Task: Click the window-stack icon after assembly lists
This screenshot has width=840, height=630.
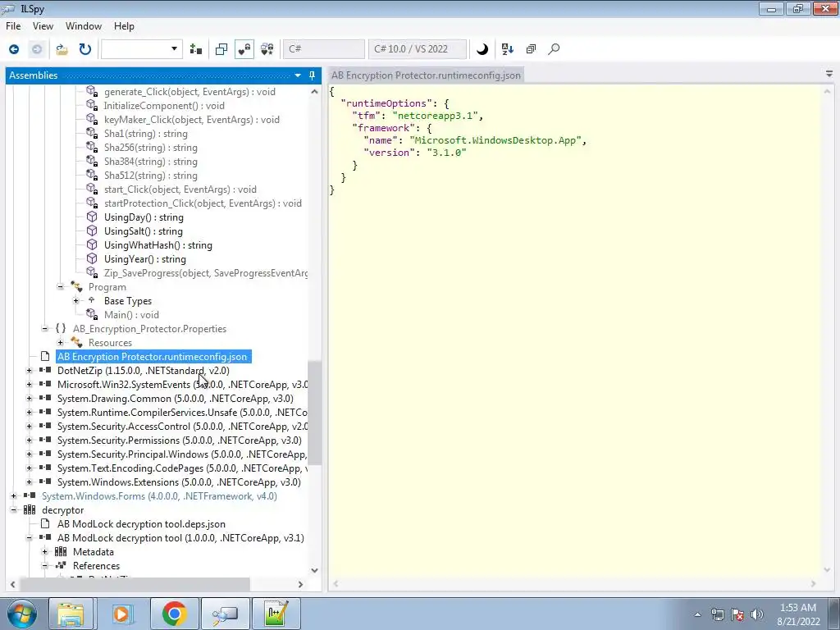Action: point(221,49)
